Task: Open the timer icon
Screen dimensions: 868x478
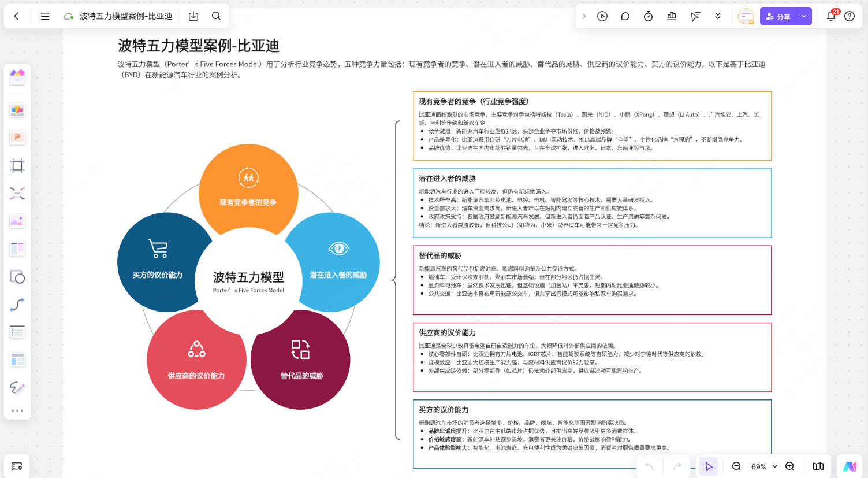Action: coord(648,16)
